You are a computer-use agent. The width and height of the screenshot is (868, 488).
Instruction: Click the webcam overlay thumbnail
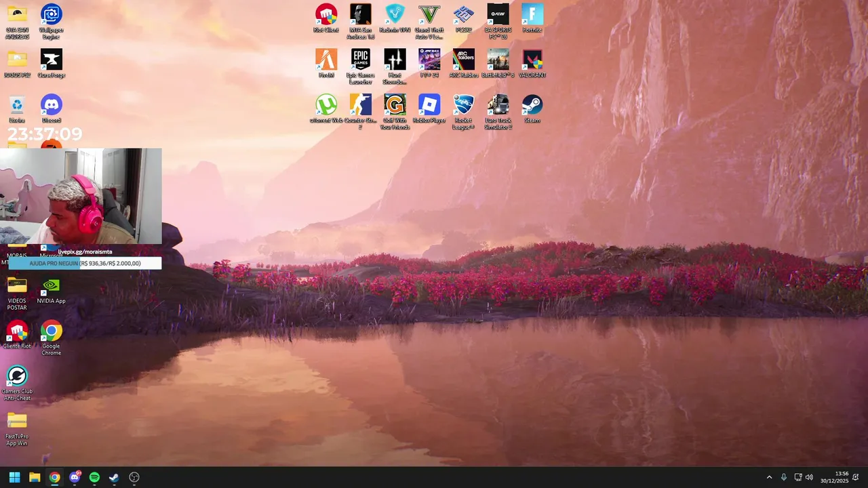[81, 196]
